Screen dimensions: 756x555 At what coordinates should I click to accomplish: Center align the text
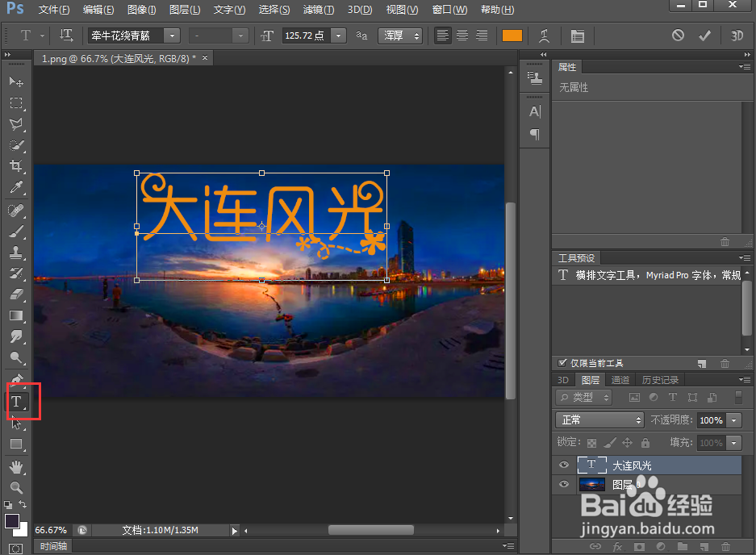(462, 35)
